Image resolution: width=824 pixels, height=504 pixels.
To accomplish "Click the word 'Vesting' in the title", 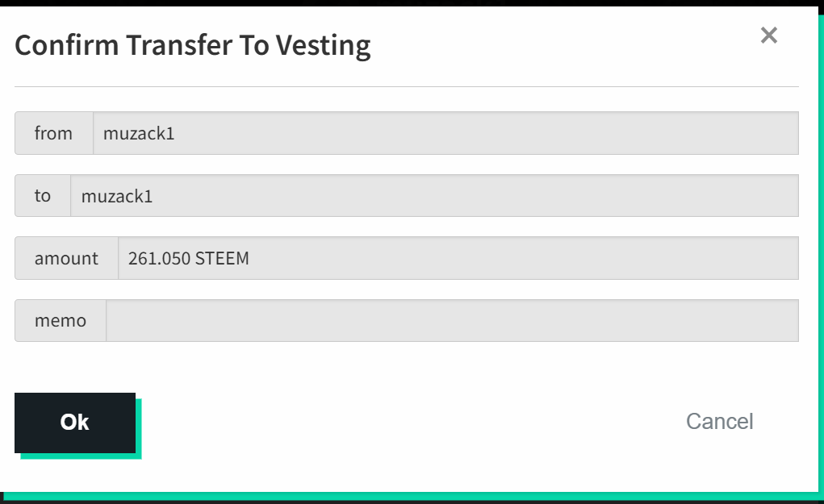I will [323, 46].
